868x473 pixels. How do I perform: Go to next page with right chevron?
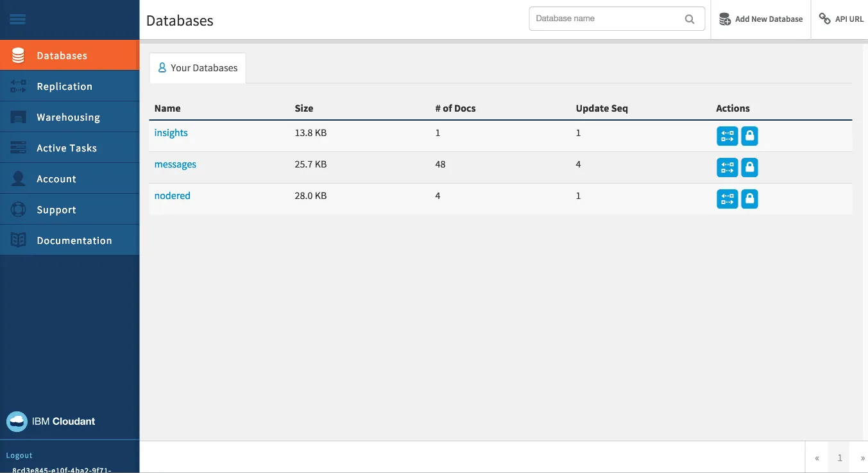(x=862, y=457)
